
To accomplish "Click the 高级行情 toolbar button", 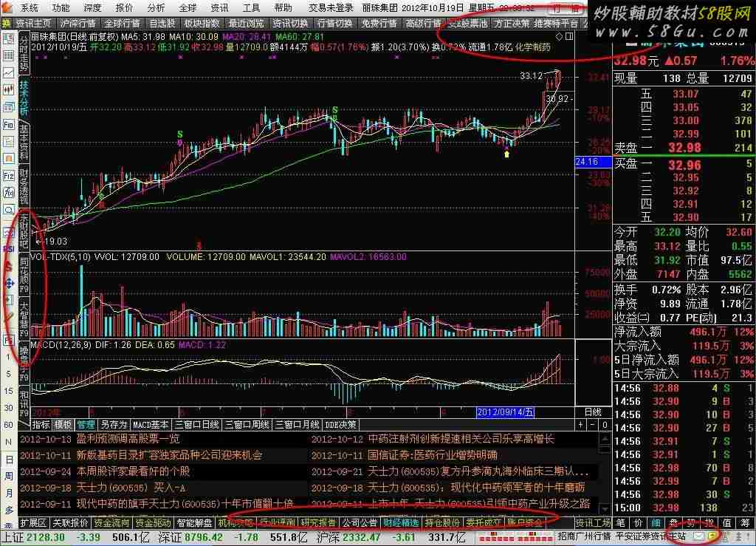I will [x=423, y=23].
